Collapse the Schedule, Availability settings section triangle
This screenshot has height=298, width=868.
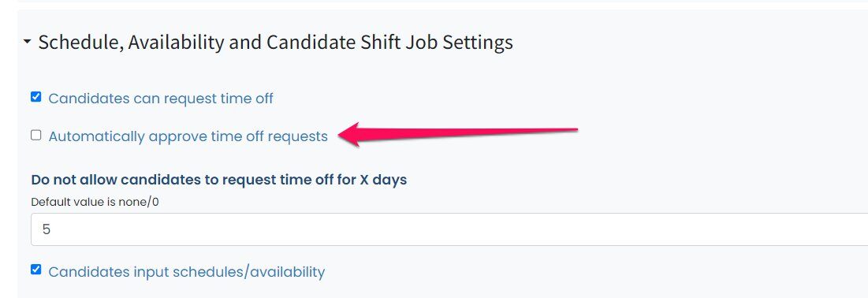coord(28,42)
